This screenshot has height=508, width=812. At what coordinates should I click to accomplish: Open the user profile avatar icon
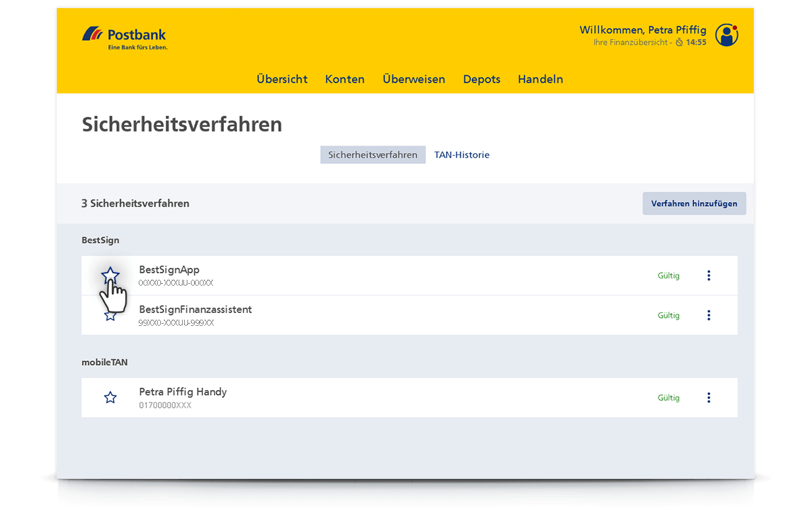point(727,35)
